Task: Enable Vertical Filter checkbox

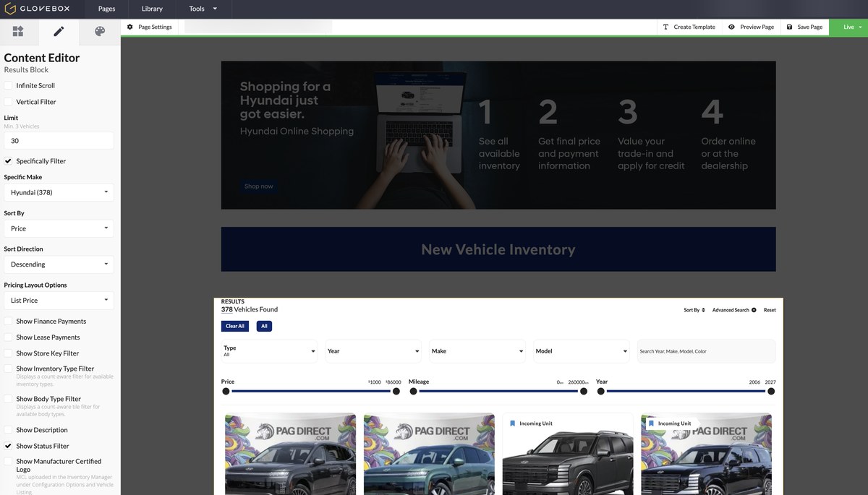Action: pyautogui.click(x=9, y=102)
